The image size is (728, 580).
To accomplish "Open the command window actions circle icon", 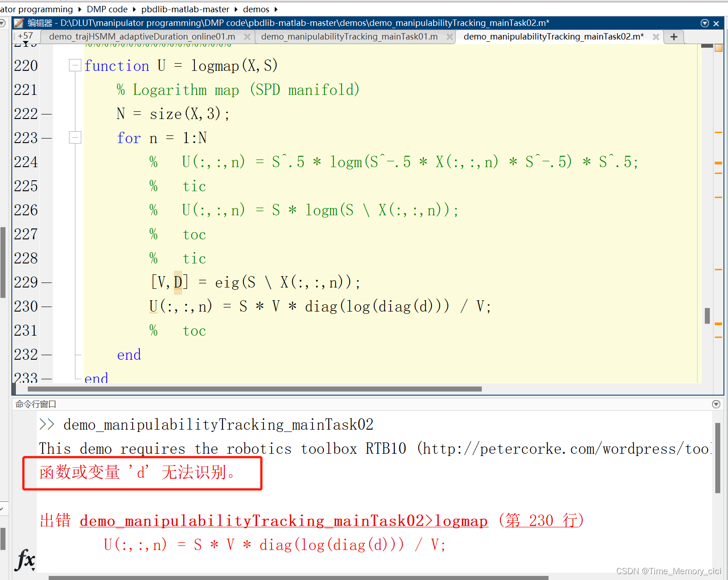I will click(x=716, y=404).
